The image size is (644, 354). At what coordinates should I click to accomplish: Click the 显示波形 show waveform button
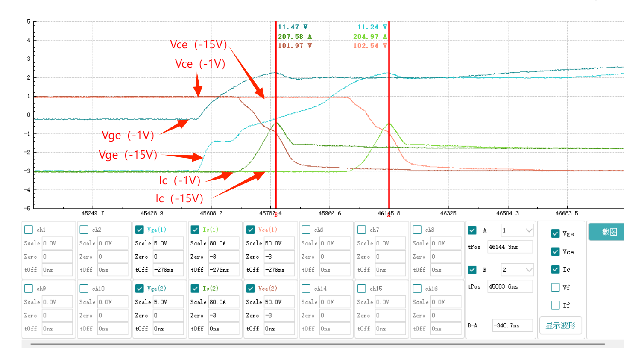pos(560,326)
